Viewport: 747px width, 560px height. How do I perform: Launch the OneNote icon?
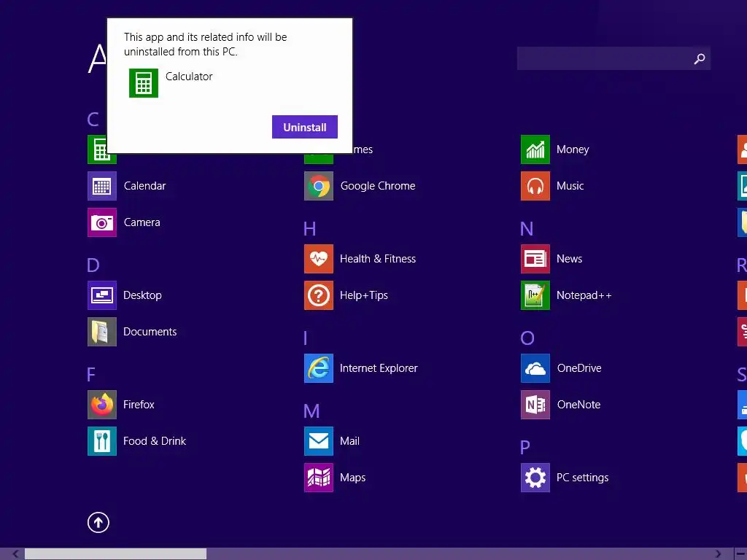535,404
